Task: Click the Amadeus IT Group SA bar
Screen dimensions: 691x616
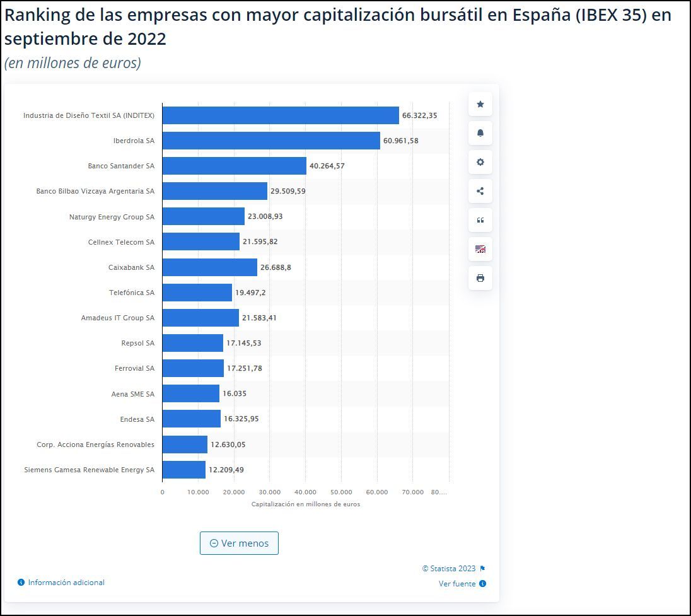Action: coord(200,318)
